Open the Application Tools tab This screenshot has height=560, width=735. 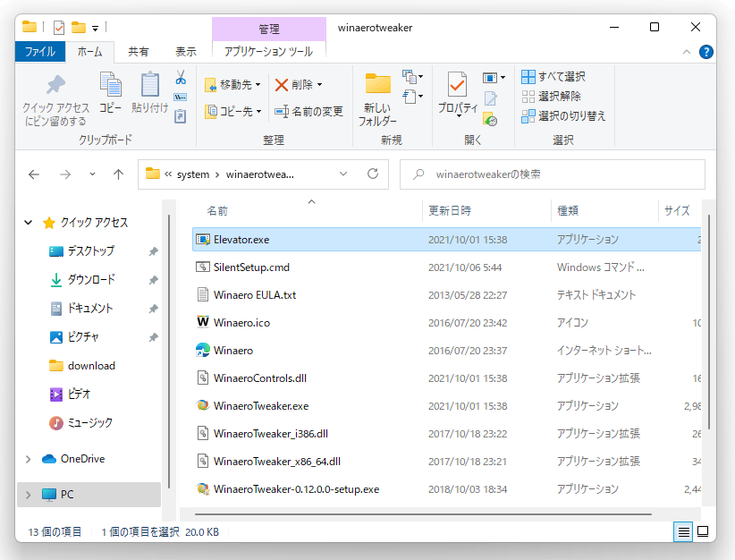tap(268, 52)
